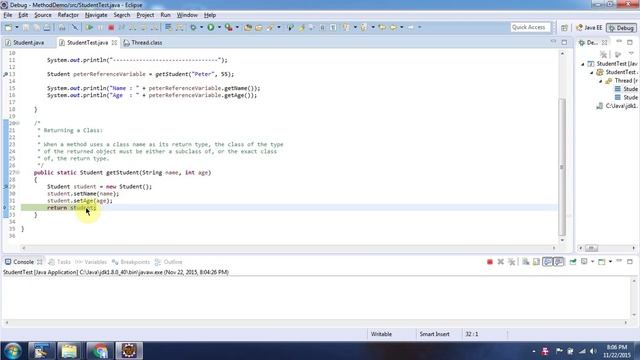Screen dimensions: 640x360
Task: Open the Debug launch history dropdown arrow
Action: point(201,27)
